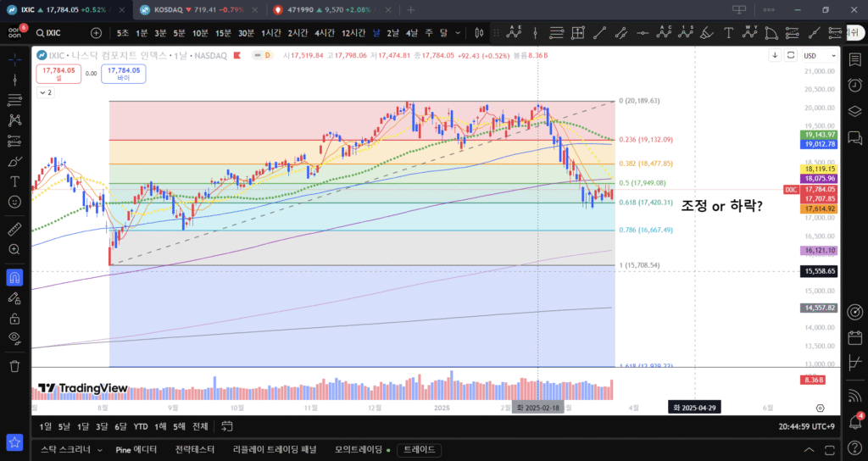Select the 15분 timeframe

(223, 33)
